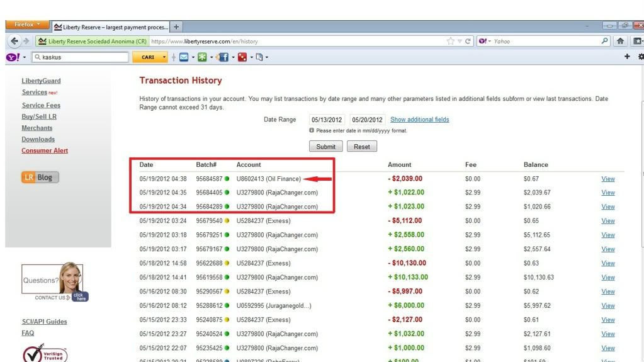Expand the Facebook icon dropdown arrow
Image resolution: width=644 pixels, height=362 pixels.
233,57
